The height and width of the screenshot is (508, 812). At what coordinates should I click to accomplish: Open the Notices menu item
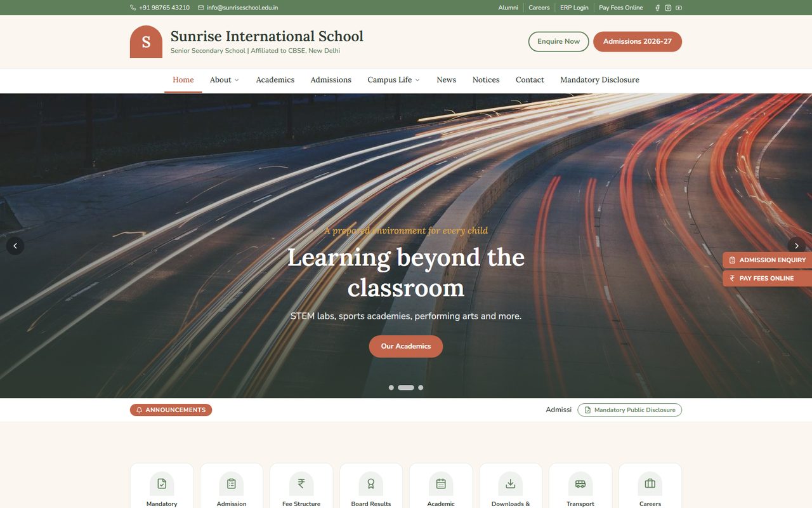[x=486, y=80]
